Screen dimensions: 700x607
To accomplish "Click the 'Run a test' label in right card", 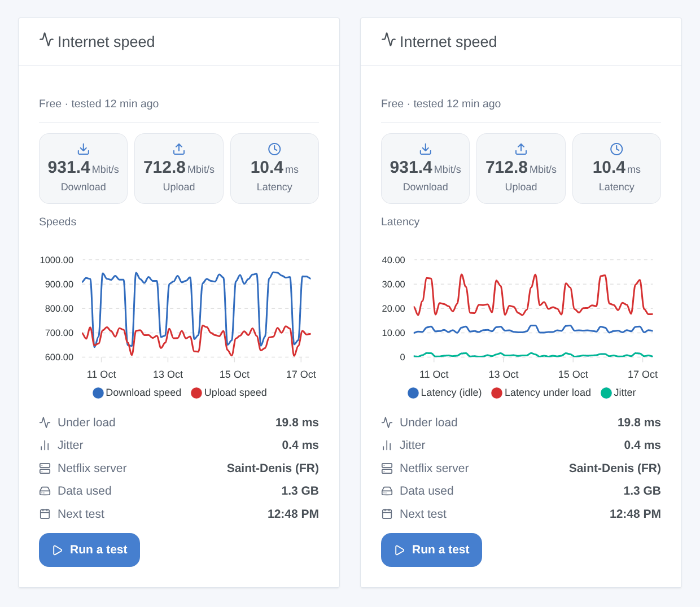I will click(x=440, y=549).
